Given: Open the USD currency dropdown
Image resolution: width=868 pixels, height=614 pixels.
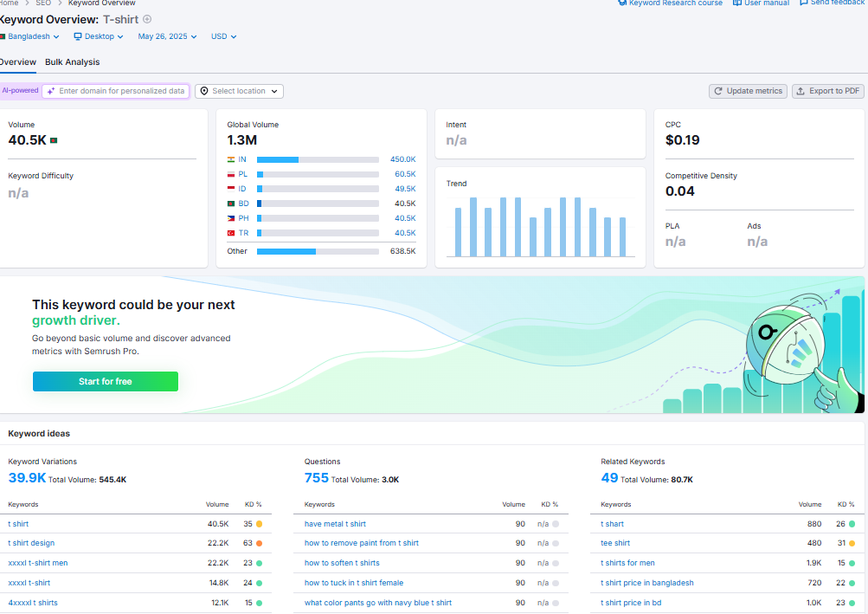Looking at the screenshot, I should (x=223, y=36).
